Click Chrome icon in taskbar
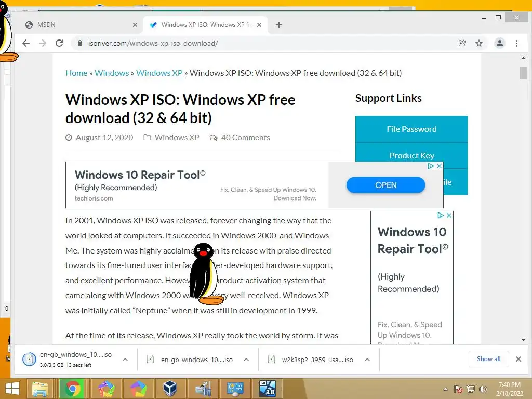Viewport: 532px width, 399px height. point(72,389)
